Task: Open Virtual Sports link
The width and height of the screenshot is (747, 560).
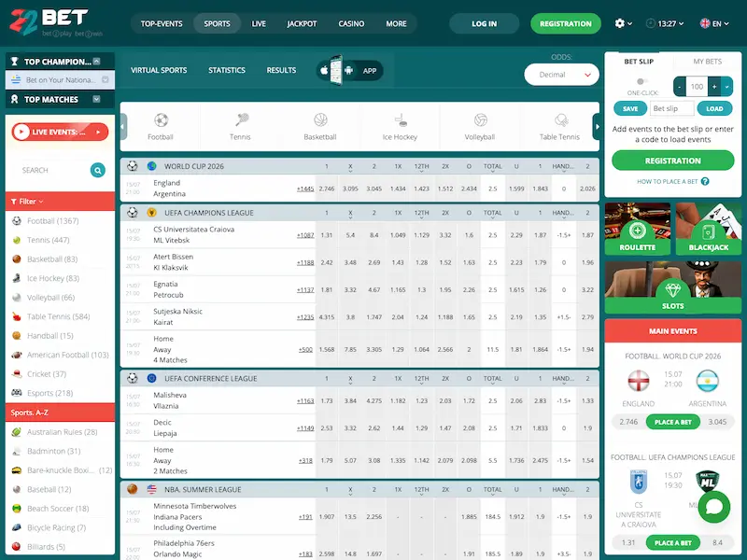Action: (159, 70)
